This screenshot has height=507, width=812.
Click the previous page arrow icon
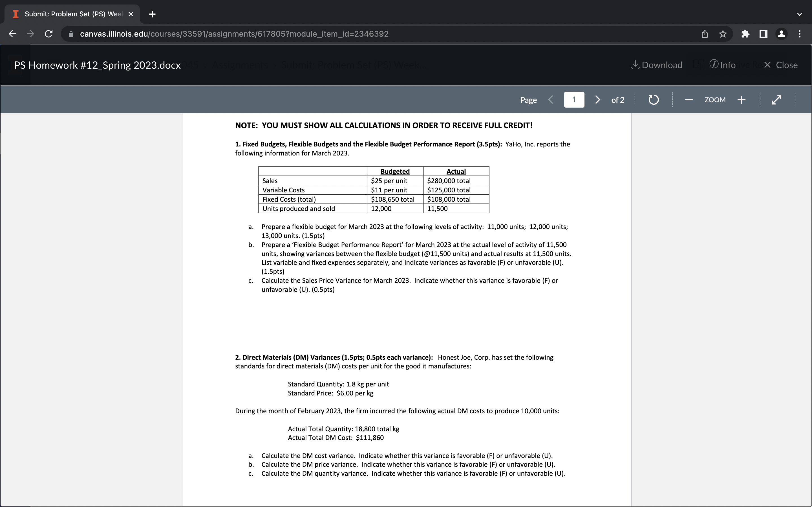pyautogui.click(x=550, y=99)
